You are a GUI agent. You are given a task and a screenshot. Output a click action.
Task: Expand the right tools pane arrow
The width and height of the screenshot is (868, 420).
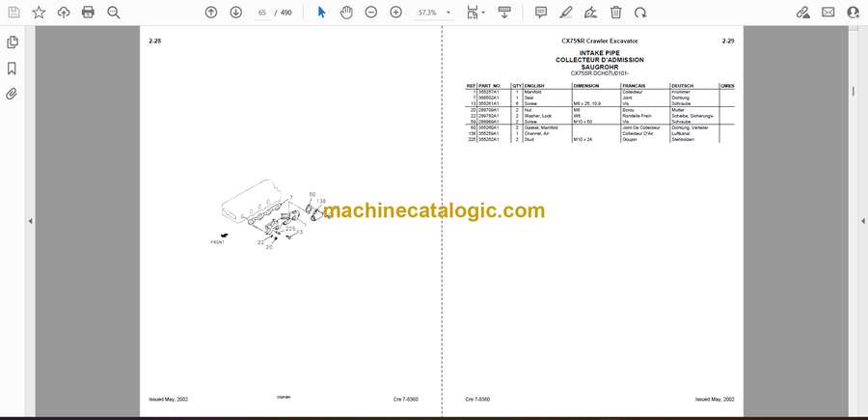pyautogui.click(x=863, y=221)
